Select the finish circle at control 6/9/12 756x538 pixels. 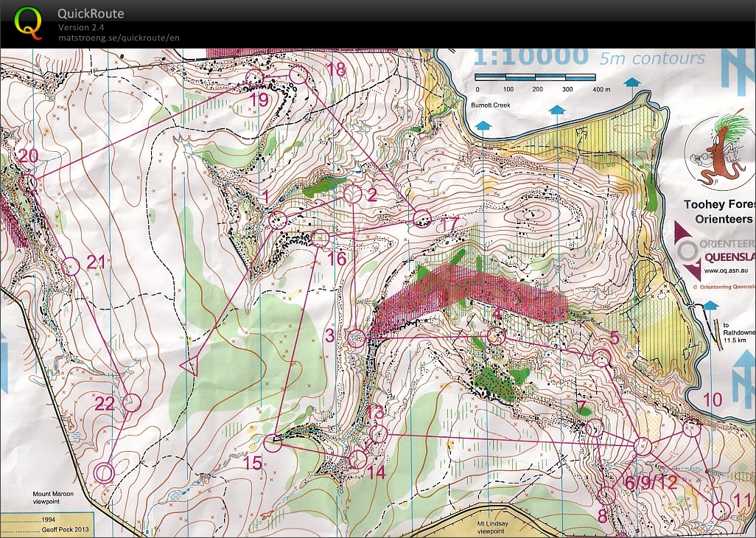[643, 445]
